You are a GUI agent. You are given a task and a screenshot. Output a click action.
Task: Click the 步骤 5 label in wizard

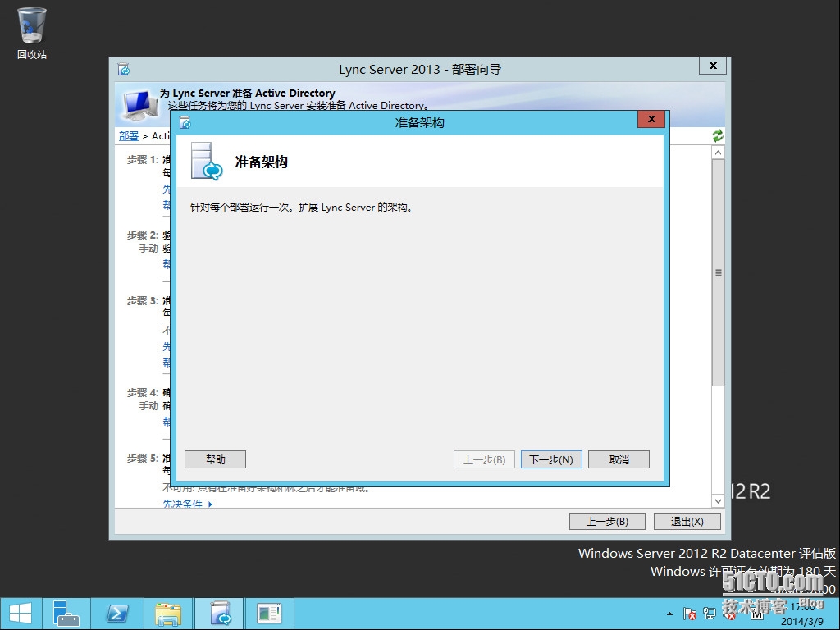pyautogui.click(x=143, y=458)
